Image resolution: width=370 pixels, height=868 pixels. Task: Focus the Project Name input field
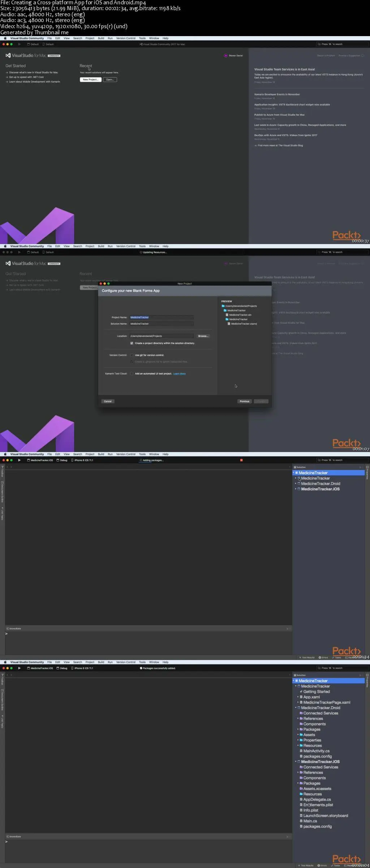click(162, 317)
